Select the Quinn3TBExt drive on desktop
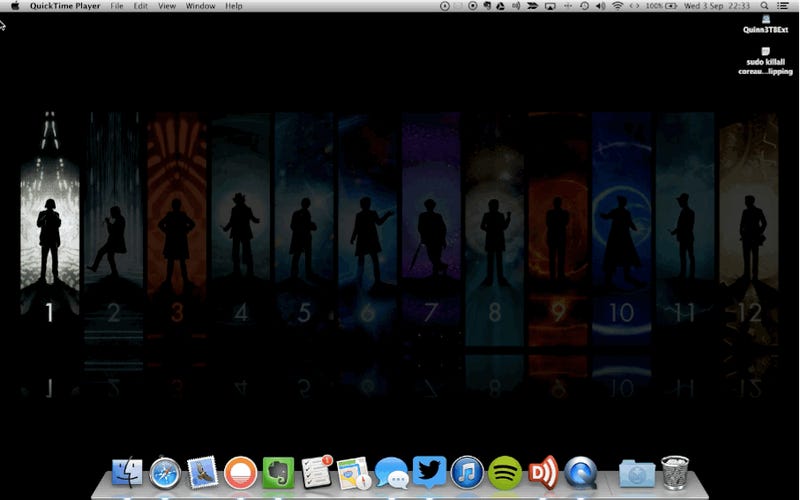 tap(765, 24)
